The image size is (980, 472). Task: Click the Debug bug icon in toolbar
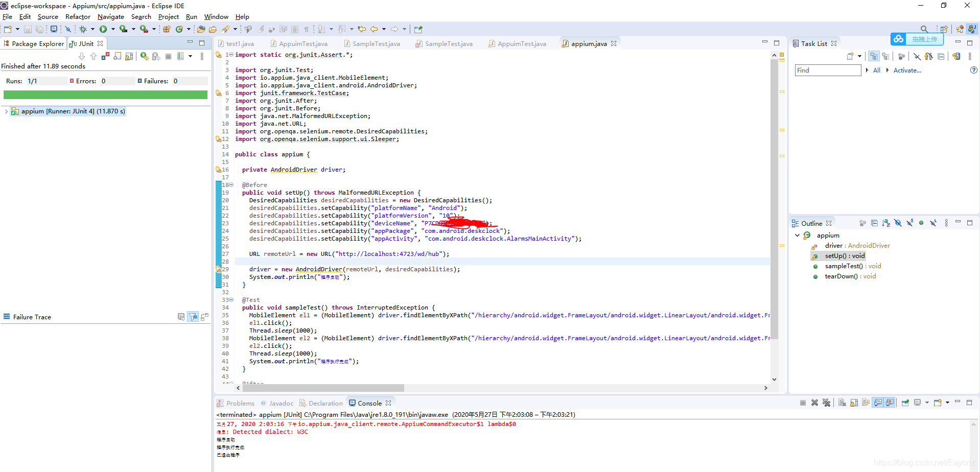tap(83, 29)
